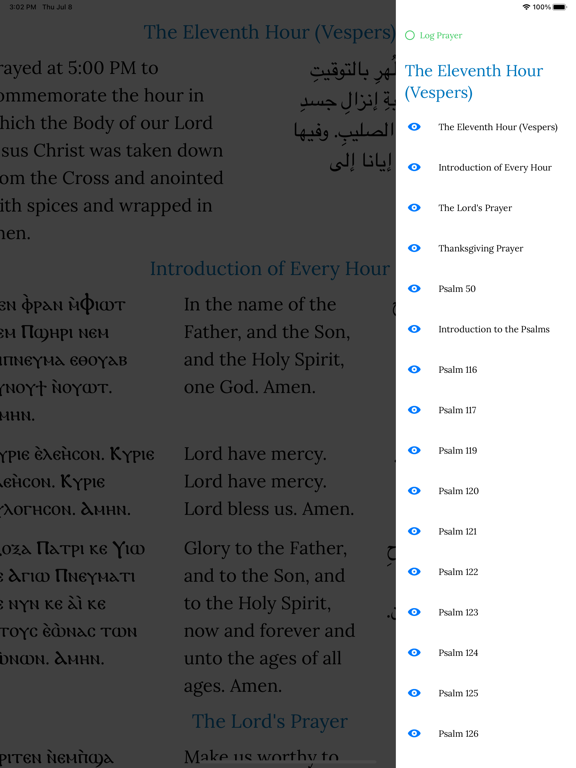This screenshot has height=768, width=576.
Task: Jump to Psalm 120
Action: click(458, 491)
